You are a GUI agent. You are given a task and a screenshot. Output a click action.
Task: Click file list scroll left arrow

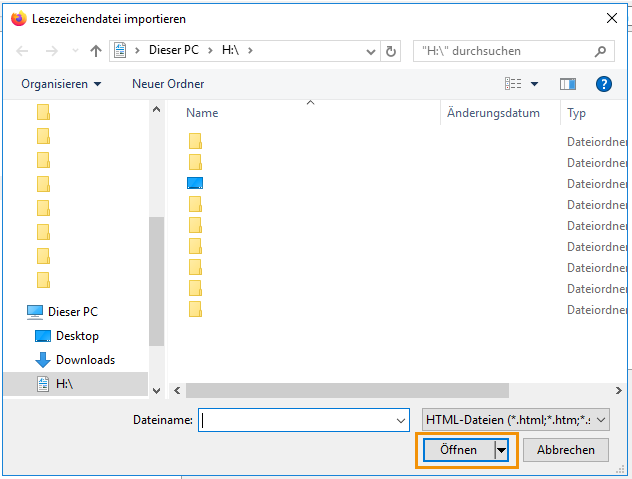tap(177, 390)
